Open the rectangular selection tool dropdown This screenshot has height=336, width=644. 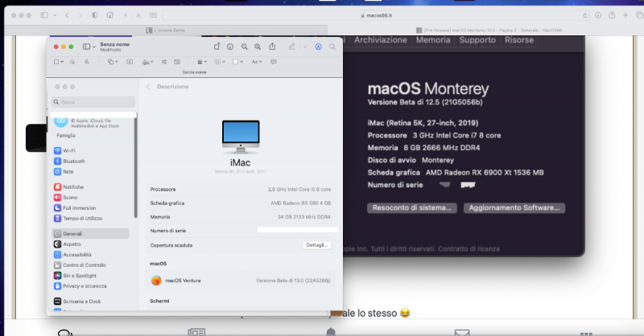coord(59,62)
